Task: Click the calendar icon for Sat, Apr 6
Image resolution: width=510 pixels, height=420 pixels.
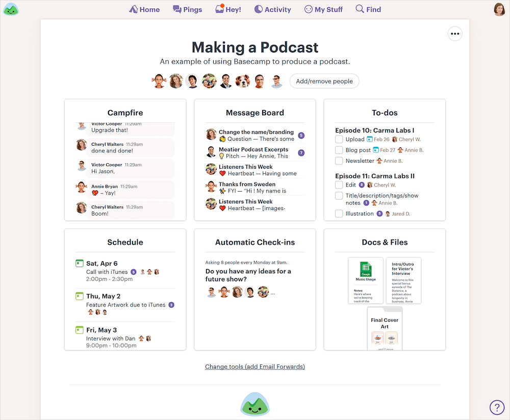Action: pyautogui.click(x=80, y=264)
